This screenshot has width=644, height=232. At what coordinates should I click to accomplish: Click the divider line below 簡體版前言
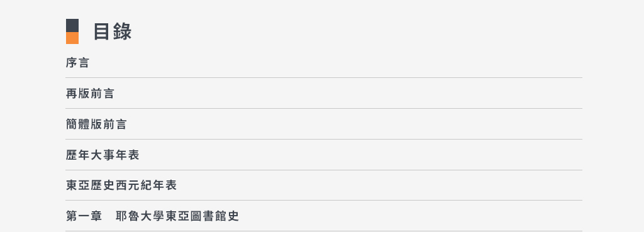(x=324, y=139)
